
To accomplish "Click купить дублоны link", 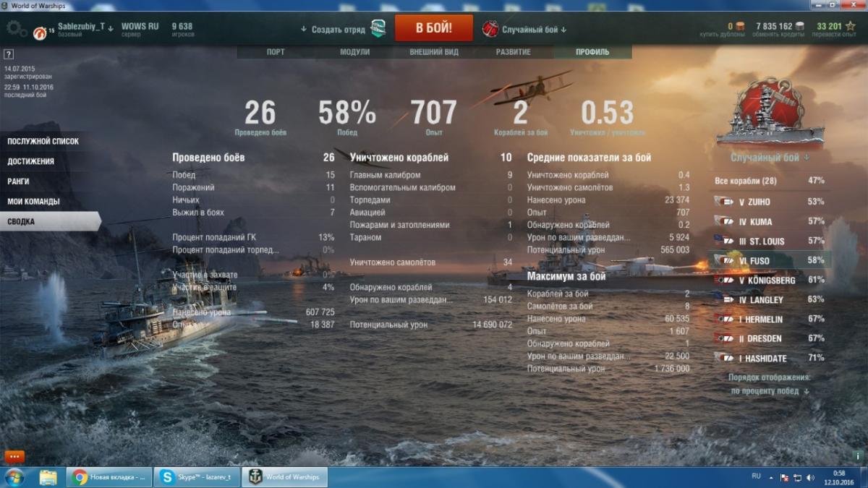I will 721,35.
